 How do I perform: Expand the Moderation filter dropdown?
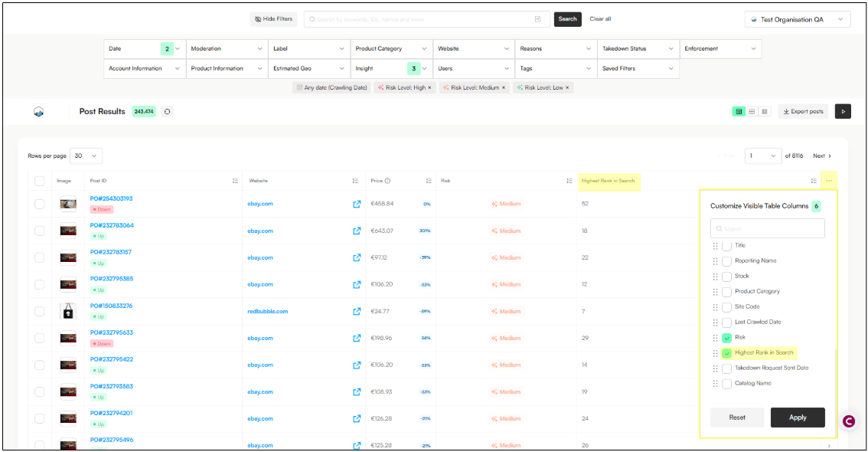coord(227,49)
